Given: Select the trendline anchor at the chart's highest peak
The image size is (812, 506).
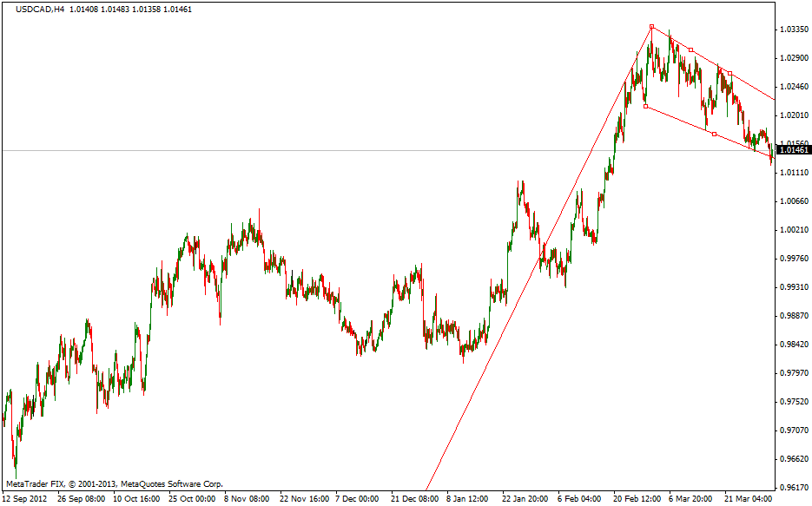Looking at the screenshot, I should 651,27.
